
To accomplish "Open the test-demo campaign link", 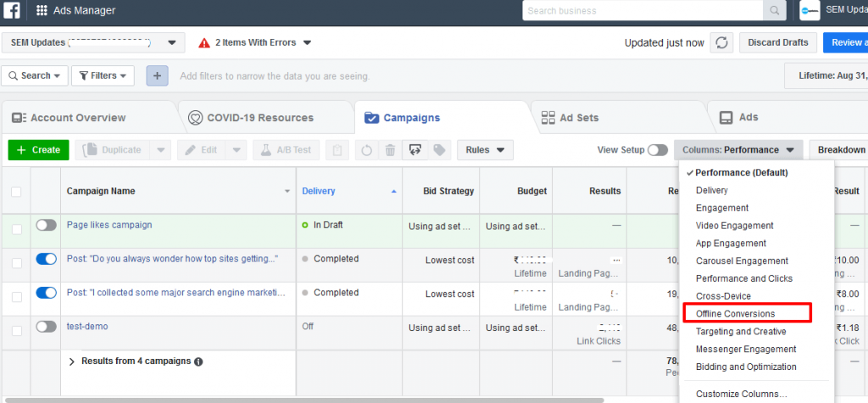I will click(x=87, y=327).
